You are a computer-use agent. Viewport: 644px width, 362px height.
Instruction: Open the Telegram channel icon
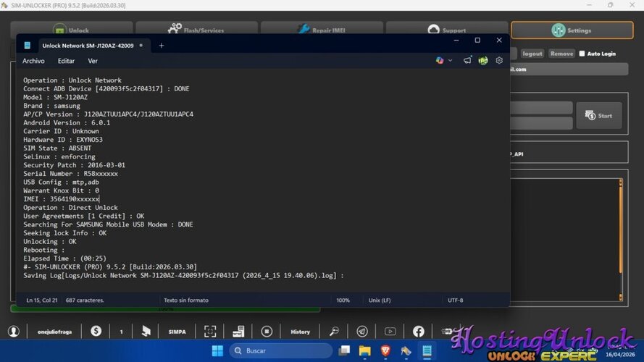tap(361, 331)
